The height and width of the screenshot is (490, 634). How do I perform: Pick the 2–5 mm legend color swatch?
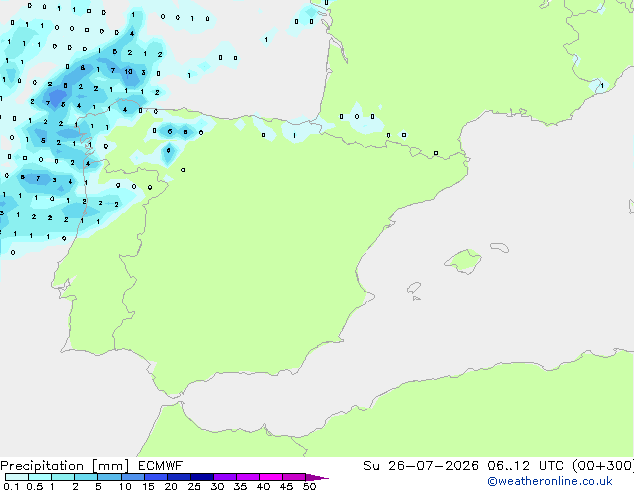86,477
